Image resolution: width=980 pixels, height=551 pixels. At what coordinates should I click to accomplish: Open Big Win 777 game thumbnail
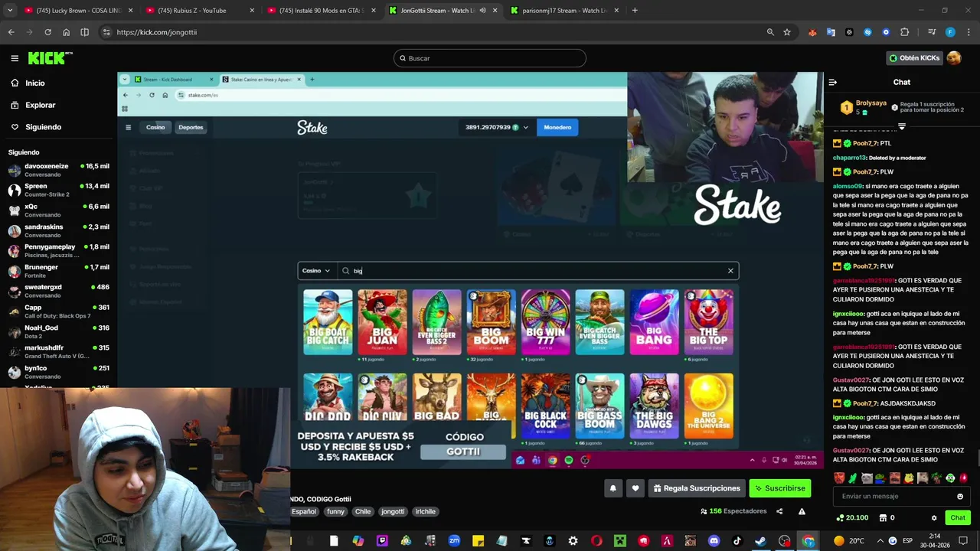(x=546, y=322)
